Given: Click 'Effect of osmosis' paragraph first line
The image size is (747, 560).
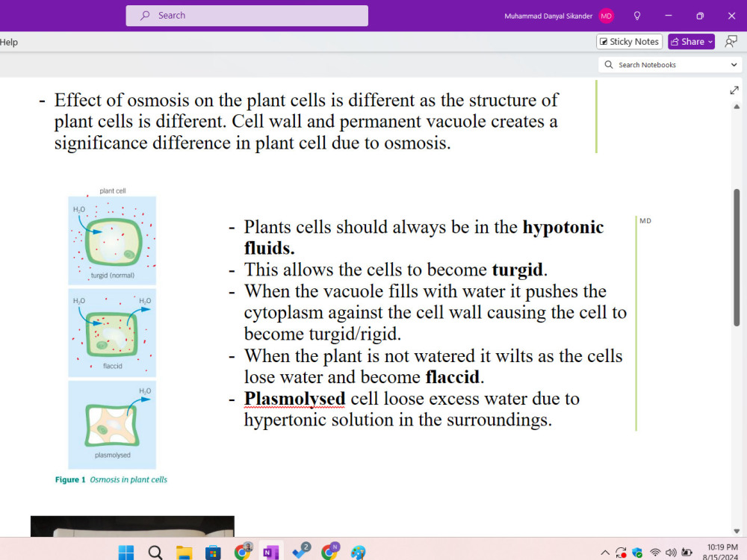Looking at the screenshot, I should [306, 100].
